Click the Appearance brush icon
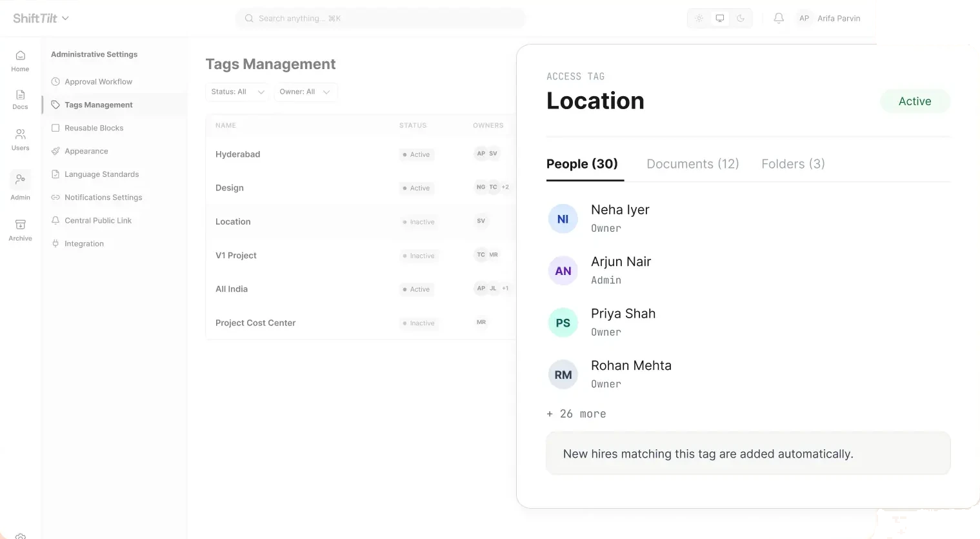 coord(55,151)
